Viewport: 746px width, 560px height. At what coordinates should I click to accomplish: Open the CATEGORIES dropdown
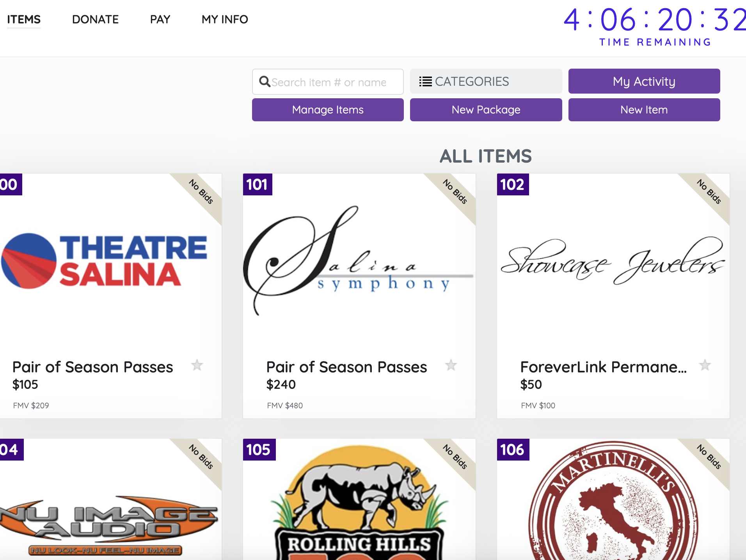486,82
